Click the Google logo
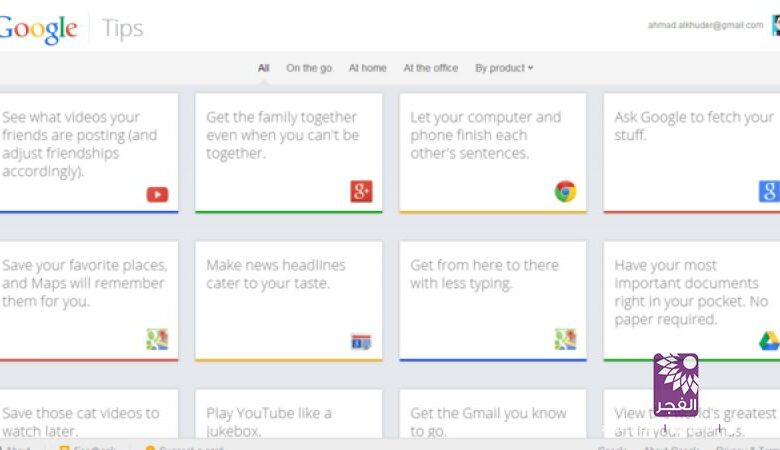 (x=38, y=29)
